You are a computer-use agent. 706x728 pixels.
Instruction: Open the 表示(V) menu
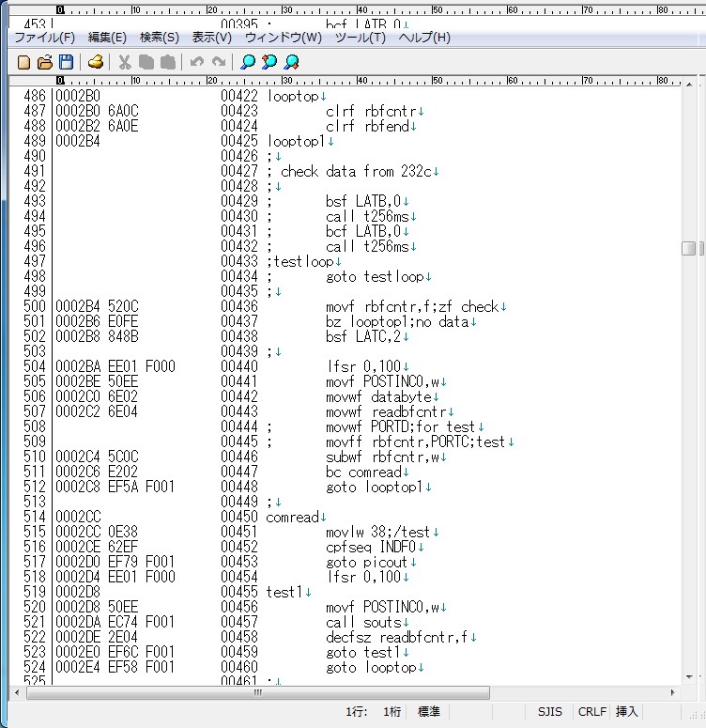tap(211, 38)
